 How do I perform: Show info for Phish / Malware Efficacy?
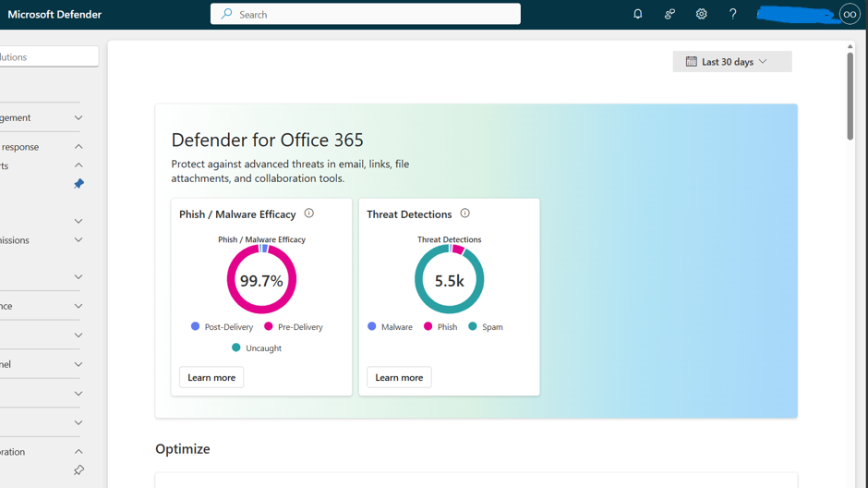[x=309, y=213]
